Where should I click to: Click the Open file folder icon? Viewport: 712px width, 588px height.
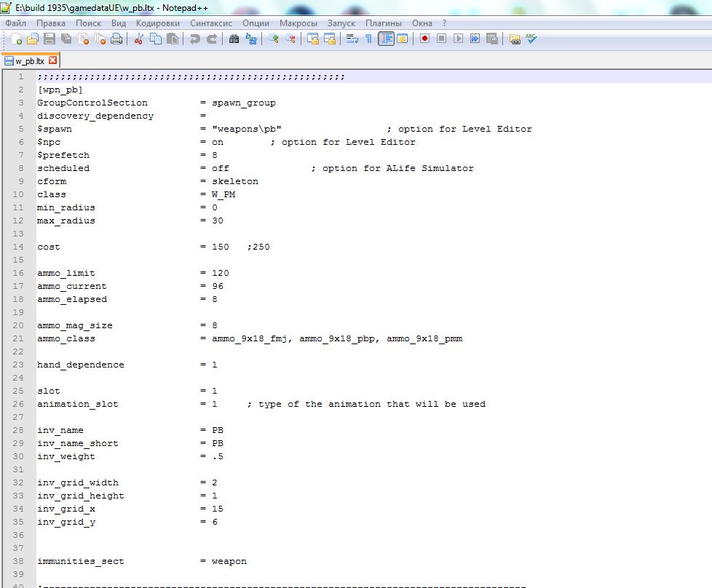click(33, 39)
